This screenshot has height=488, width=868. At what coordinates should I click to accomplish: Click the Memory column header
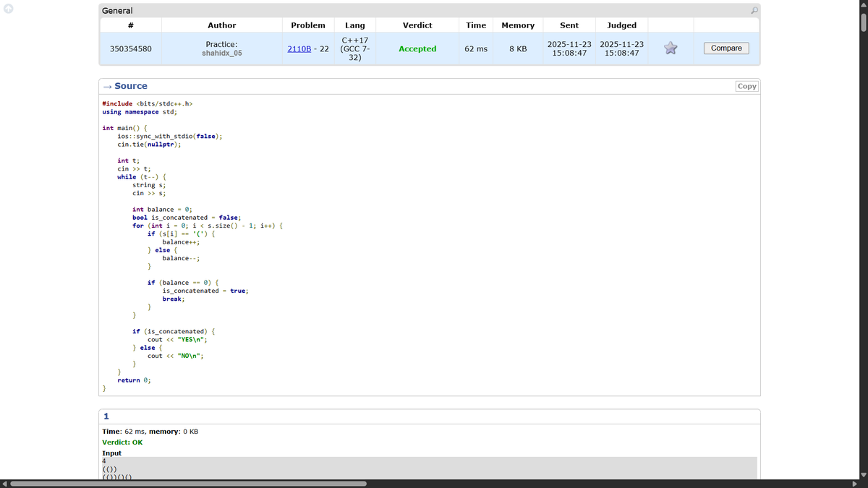coord(518,25)
